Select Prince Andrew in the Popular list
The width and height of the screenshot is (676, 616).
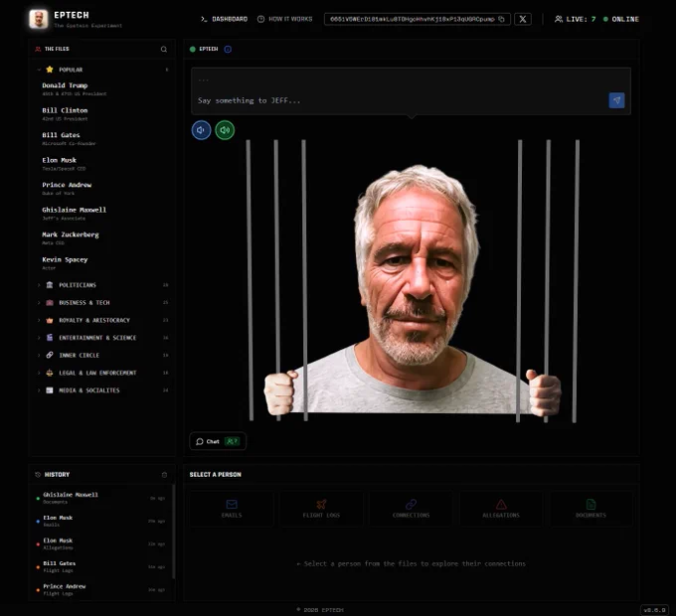point(102,188)
